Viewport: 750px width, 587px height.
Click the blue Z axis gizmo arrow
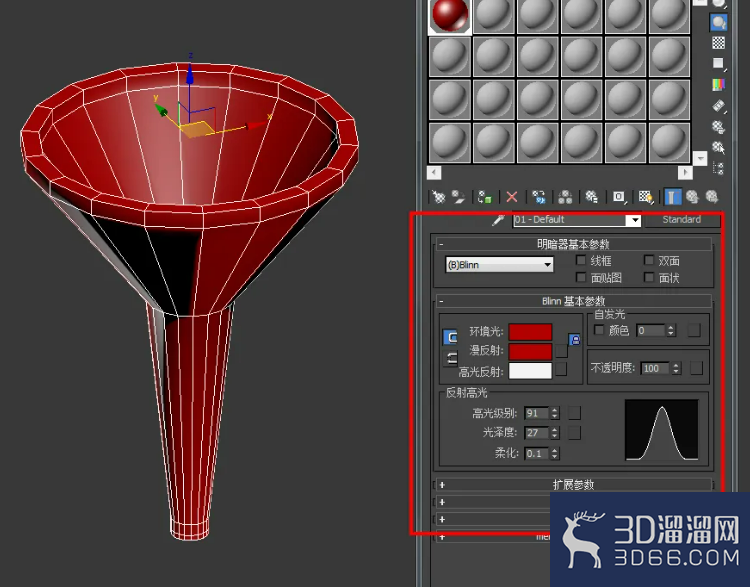(x=190, y=73)
